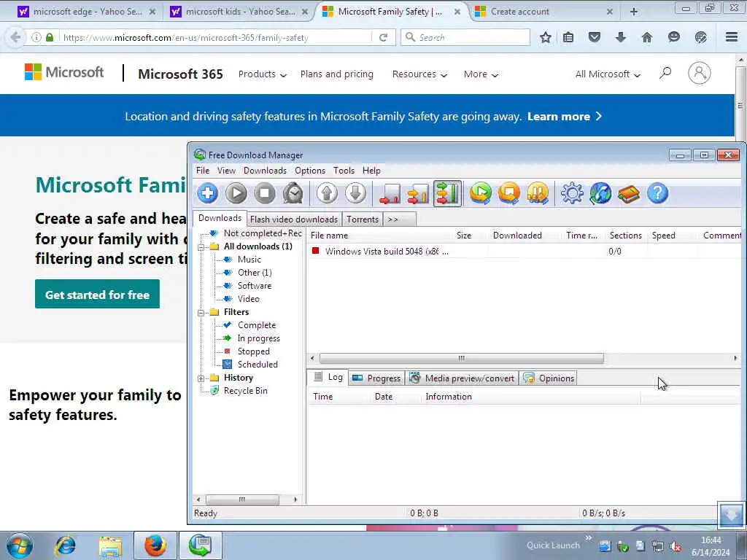This screenshot has height=560, width=747.
Task: Move the download up in the list
Action: (x=327, y=193)
